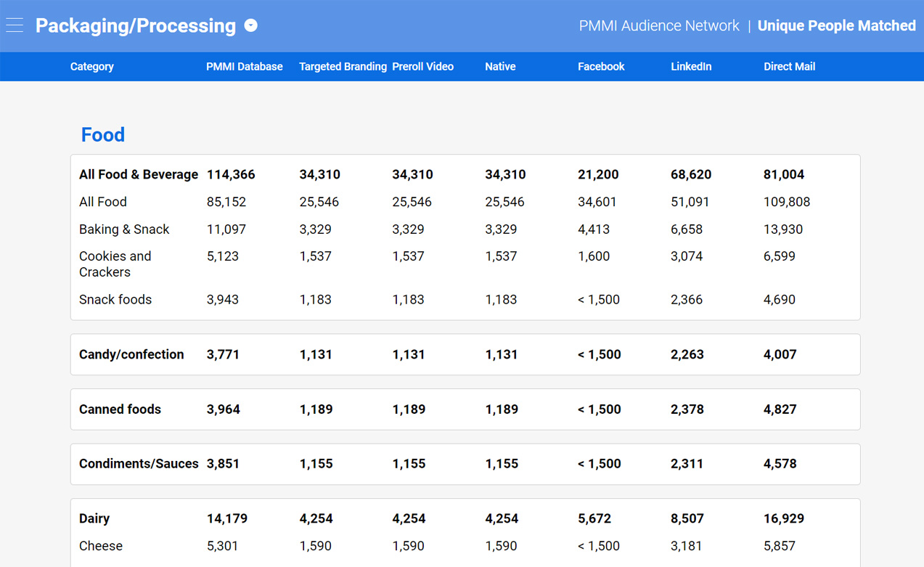Click the 3,943 Snack foods value

(223, 300)
